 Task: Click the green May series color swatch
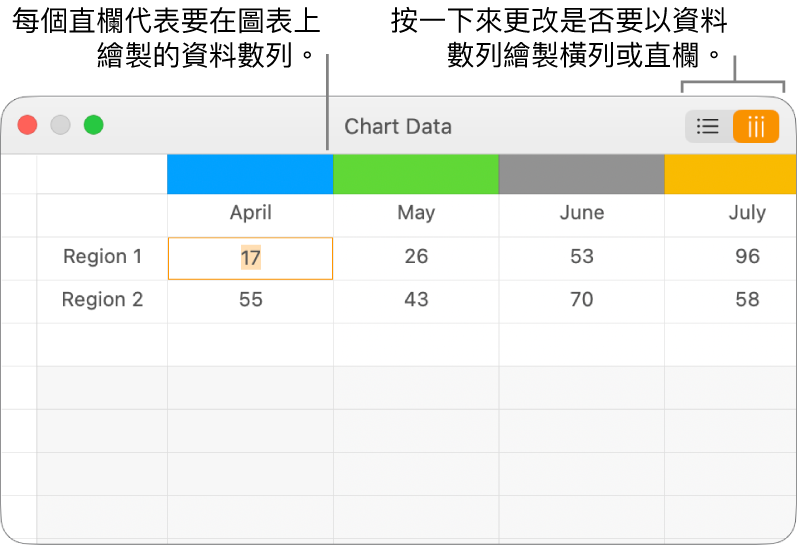[x=416, y=174]
